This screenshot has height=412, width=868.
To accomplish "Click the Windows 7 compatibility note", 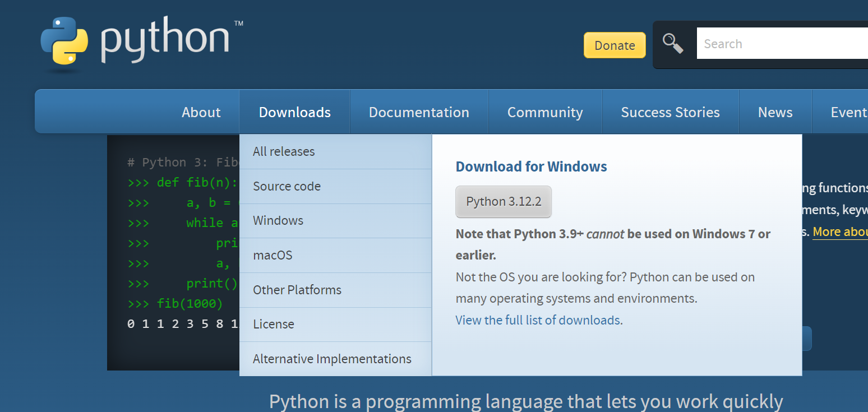I will pyautogui.click(x=613, y=244).
